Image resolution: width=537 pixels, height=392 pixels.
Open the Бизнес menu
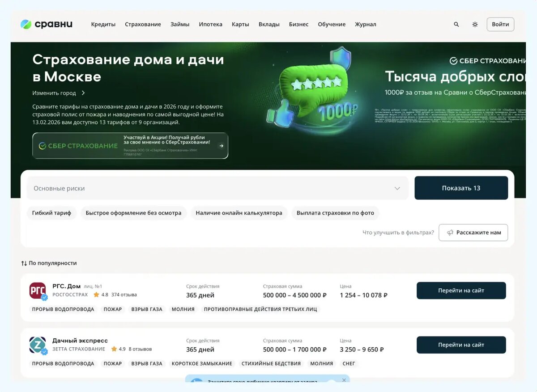pos(298,24)
